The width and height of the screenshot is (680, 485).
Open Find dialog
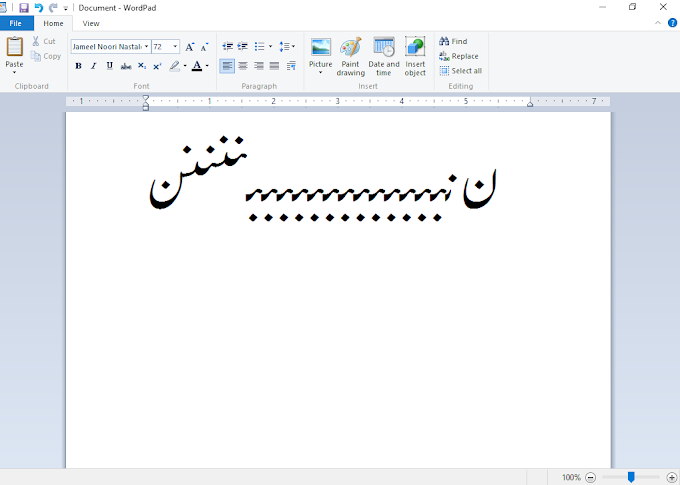453,41
